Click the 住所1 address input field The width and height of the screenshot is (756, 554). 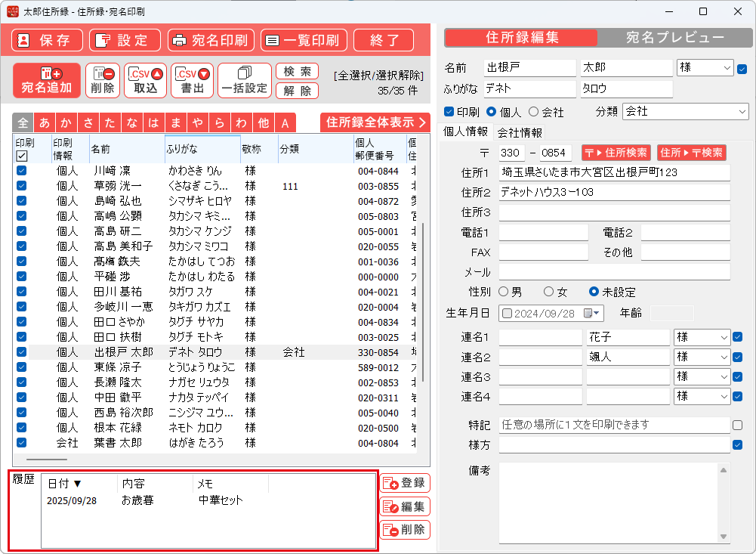click(x=614, y=172)
